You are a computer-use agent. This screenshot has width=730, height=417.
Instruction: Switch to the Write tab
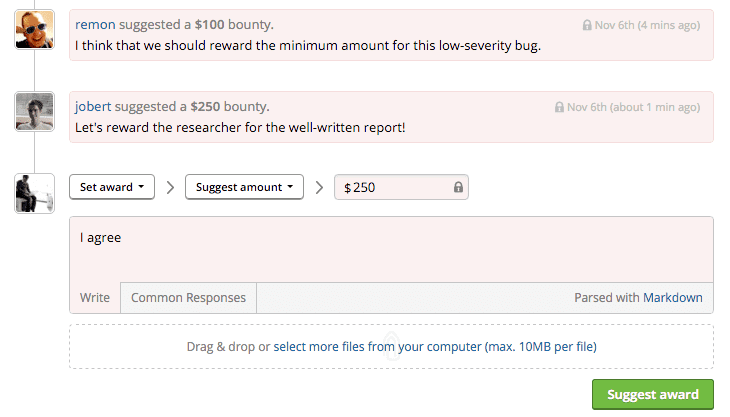[x=95, y=298]
